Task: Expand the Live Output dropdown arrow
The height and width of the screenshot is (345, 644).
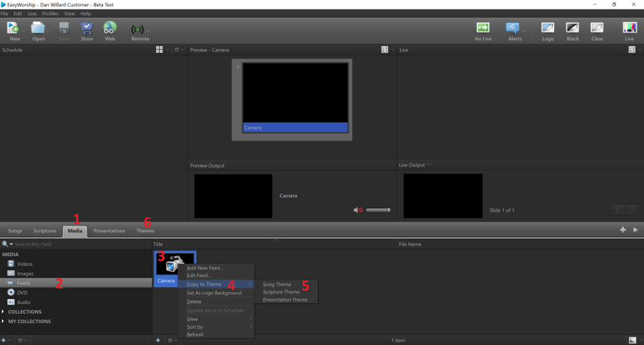Action: (x=429, y=165)
